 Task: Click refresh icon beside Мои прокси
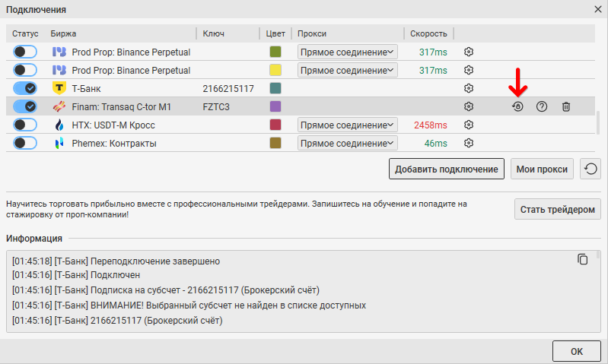coord(590,169)
